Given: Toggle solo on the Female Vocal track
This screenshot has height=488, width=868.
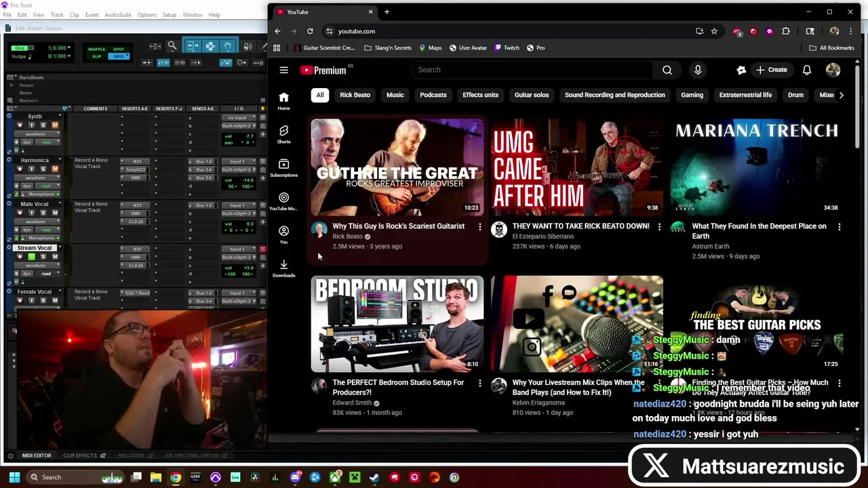Looking at the screenshot, I should [43, 300].
